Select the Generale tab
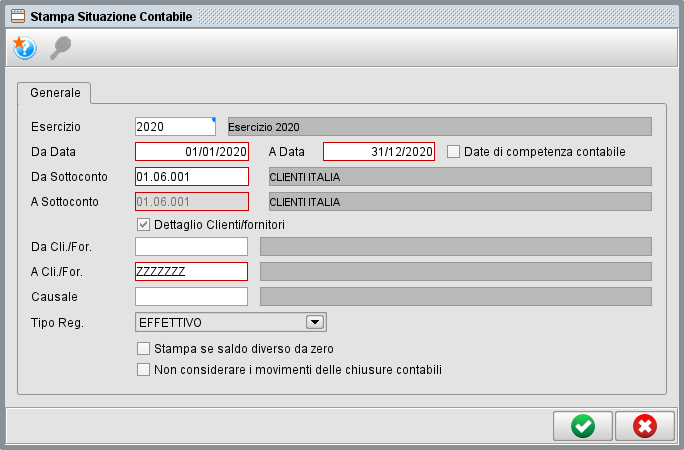This screenshot has height=450, width=684. pos(55,92)
